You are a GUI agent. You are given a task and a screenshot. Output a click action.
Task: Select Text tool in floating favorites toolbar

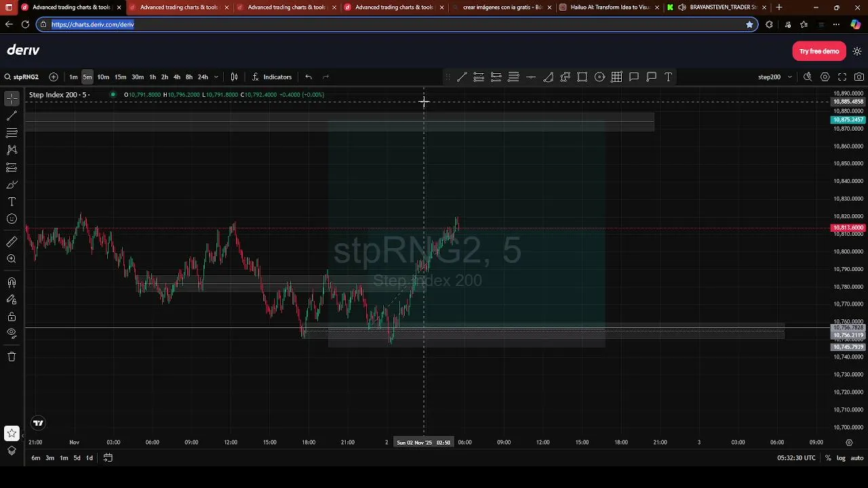(x=669, y=77)
